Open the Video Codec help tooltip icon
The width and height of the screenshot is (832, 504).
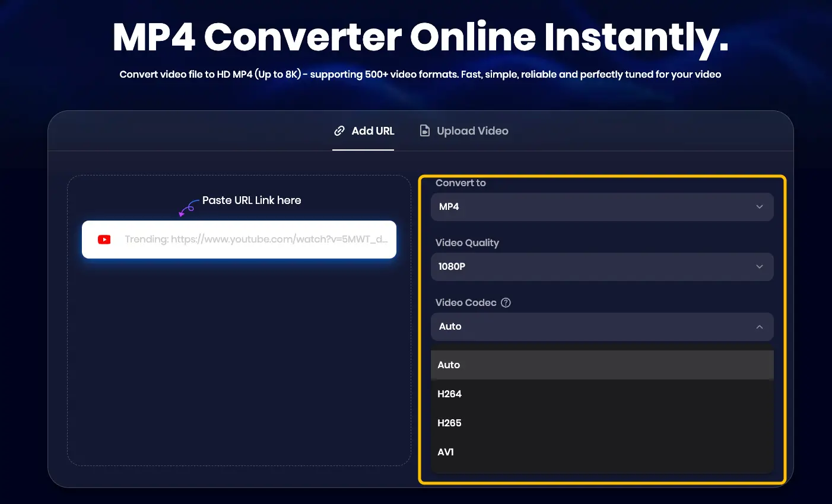click(x=506, y=302)
